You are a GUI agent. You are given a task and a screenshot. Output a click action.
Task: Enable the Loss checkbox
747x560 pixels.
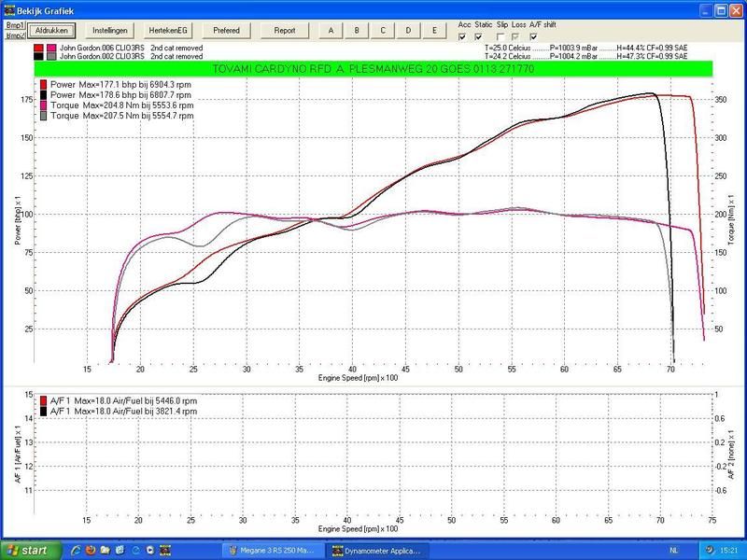[514, 36]
